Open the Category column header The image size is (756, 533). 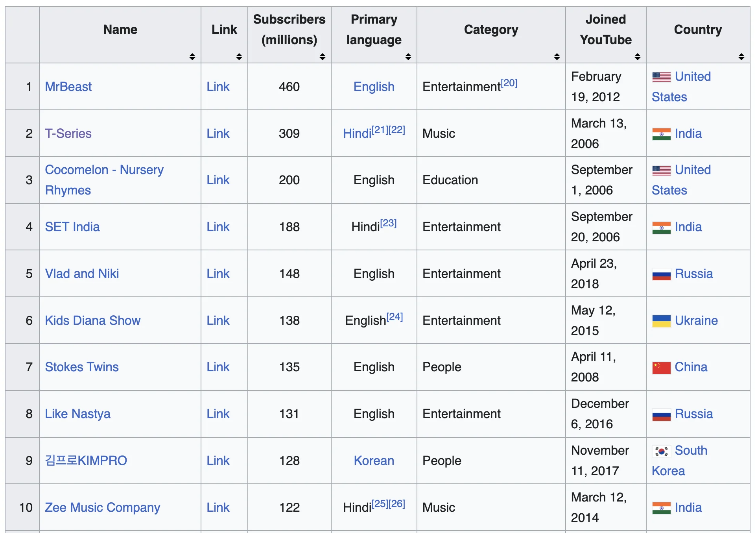490,30
